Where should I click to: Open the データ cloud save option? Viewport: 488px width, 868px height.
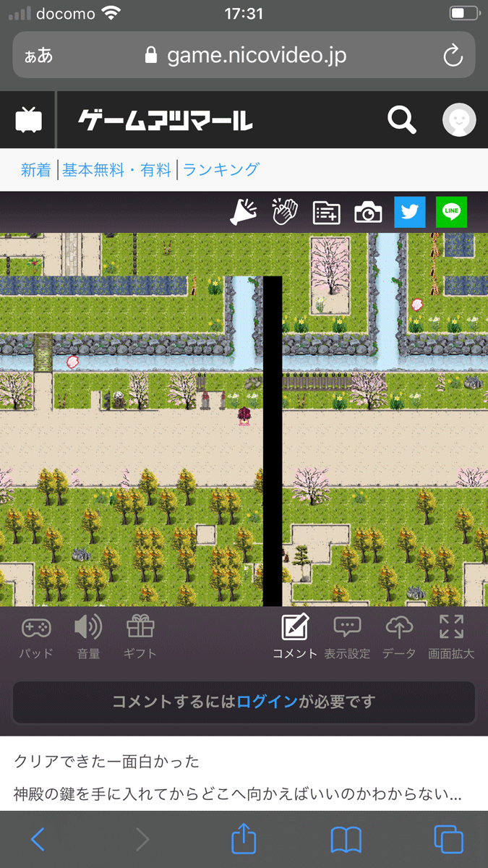click(399, 637)
